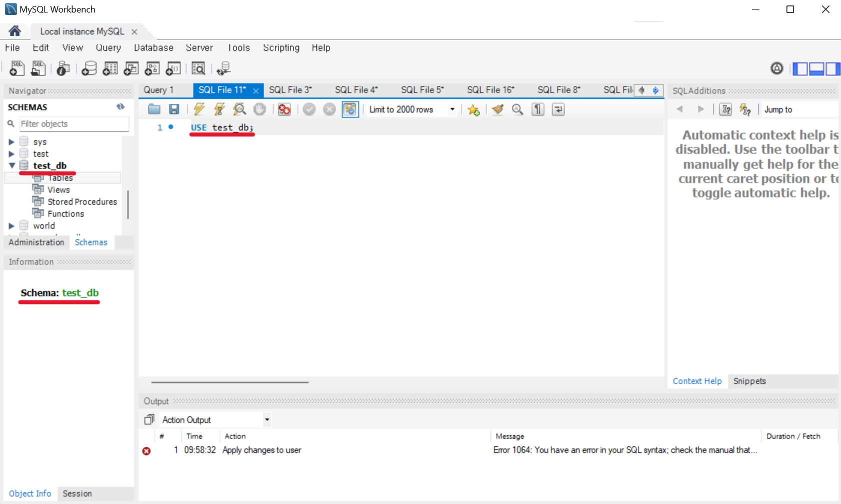Screen dimensions: 841x504
Task: Select the Stored Procedures tree item
Action: [x=82, y=202]
